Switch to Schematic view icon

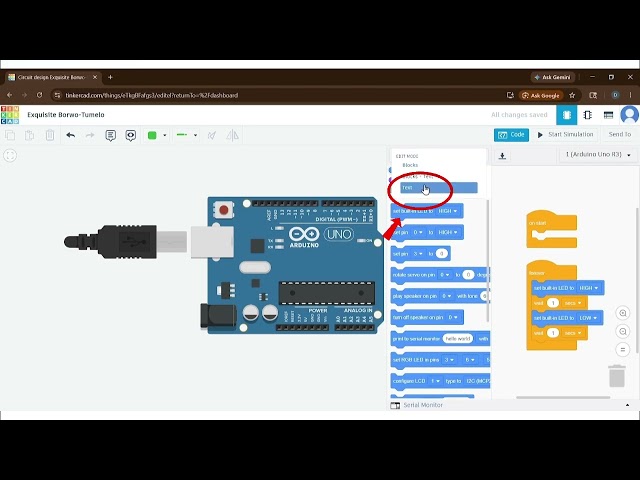click(x=588, y=115)
